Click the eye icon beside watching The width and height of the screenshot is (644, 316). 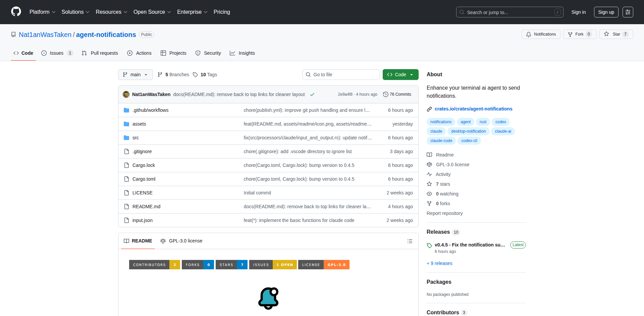[x=429, y=194]
